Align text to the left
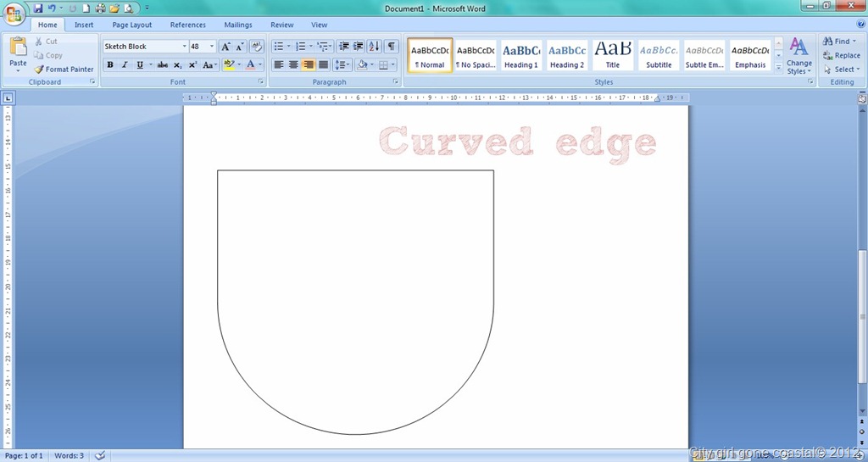The image size is (868, 462). coord(278,64)
